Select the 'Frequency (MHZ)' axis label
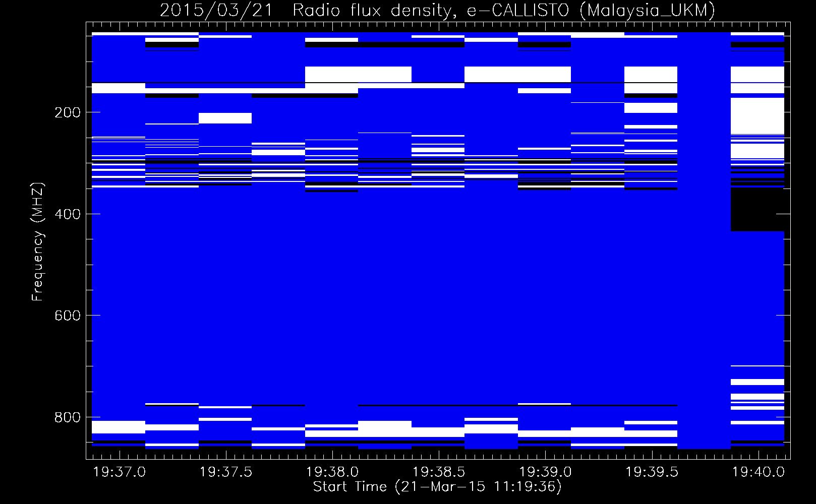 tap(38, 241)
